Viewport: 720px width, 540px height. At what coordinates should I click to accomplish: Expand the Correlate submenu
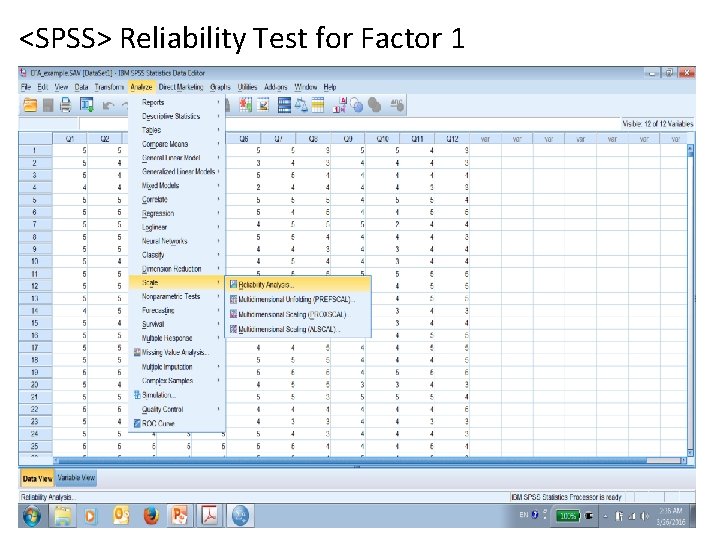pyautogui.click(x=177, y=199)
